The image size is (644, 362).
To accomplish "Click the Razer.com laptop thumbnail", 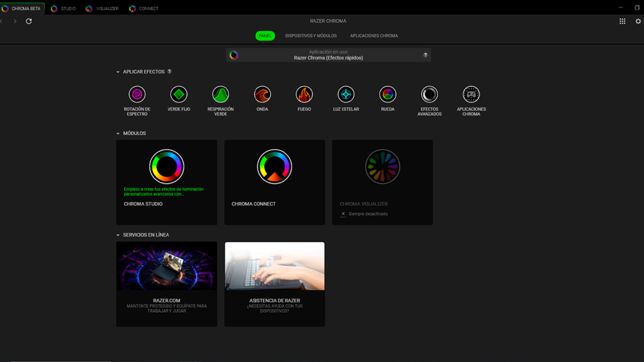I will [x=167, y=266].
